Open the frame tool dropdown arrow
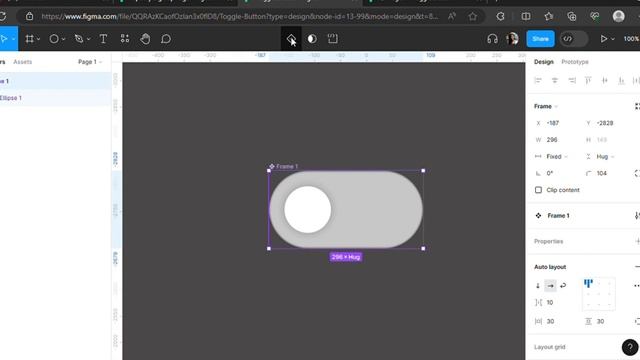Screen dimensions: 640x360 [x=38, y=39]
